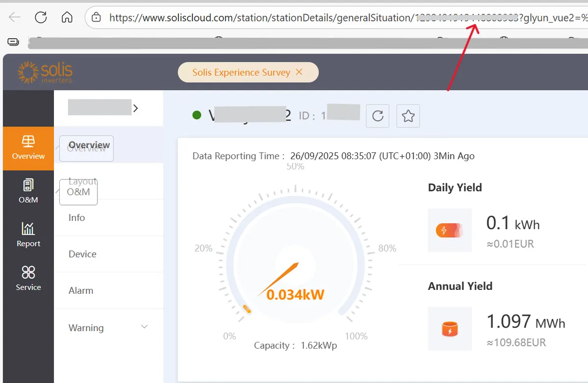
Task: Click the 0.1 kWh daily yield value
Action: (x=513, y=223)
